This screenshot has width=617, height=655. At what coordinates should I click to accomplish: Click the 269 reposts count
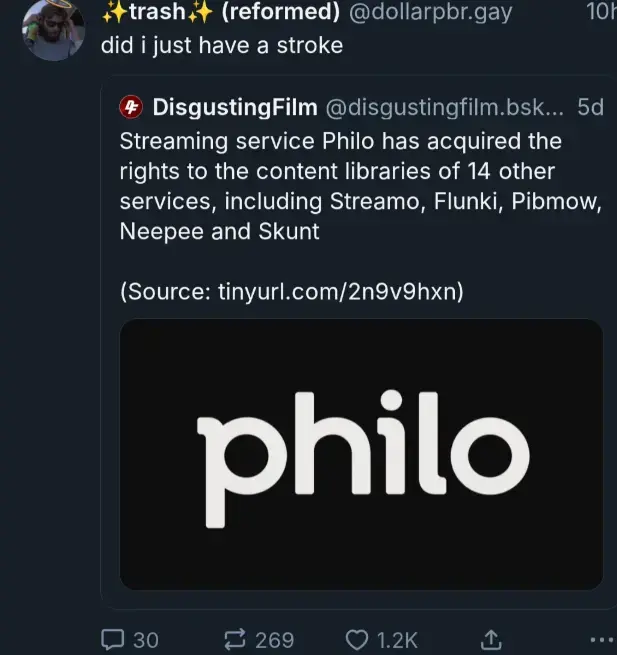coord(274,639)
